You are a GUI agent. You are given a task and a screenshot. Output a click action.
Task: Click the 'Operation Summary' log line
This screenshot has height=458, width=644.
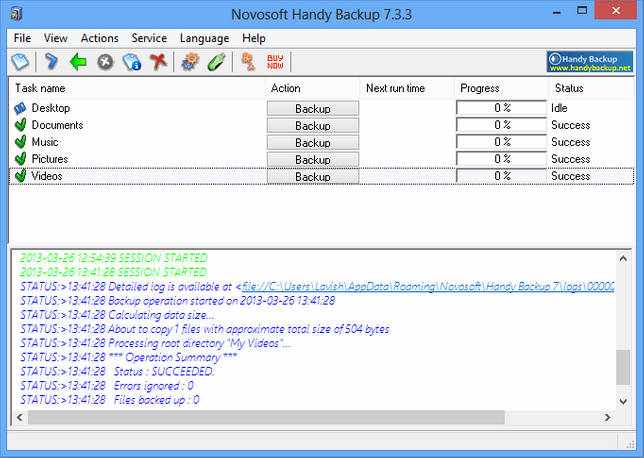pos(129,357)
